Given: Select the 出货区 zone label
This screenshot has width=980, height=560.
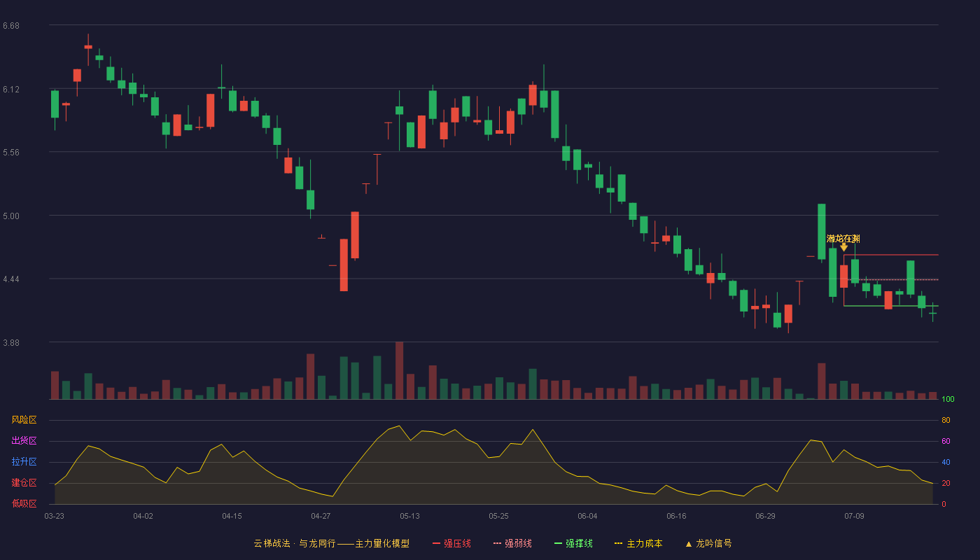Looking at the screenshot, I should tap(24, 441).
